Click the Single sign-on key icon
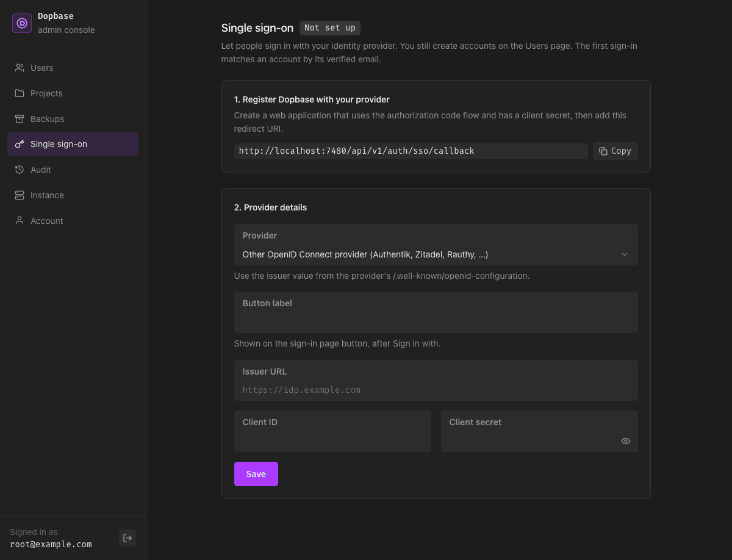This screenshot has height=560, width=732. 20,144
